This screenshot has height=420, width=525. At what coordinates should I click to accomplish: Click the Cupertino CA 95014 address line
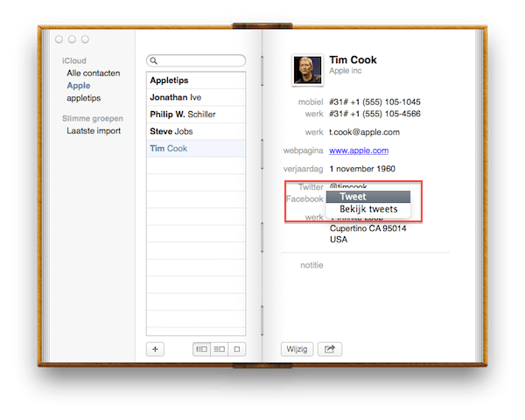(367, 228)
